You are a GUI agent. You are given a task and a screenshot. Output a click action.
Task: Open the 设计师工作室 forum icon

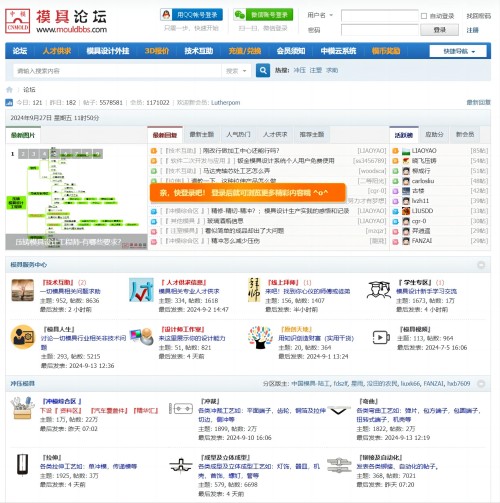pos(142,336)
